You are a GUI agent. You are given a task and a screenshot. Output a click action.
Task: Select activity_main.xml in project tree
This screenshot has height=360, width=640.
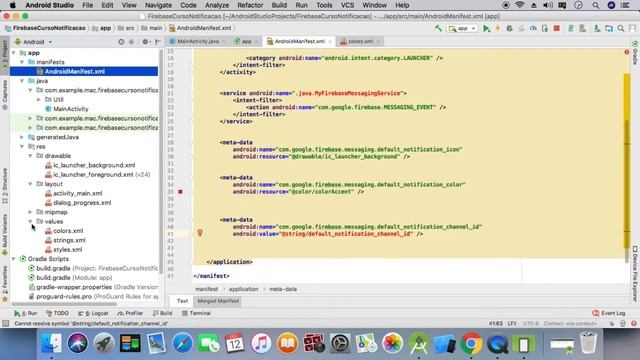(x=78, y=193)
